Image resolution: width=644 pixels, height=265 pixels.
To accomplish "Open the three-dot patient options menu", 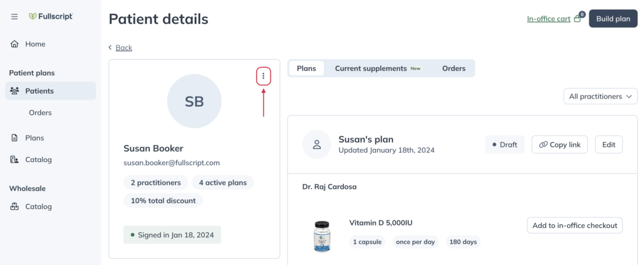I will coord(264,77).
